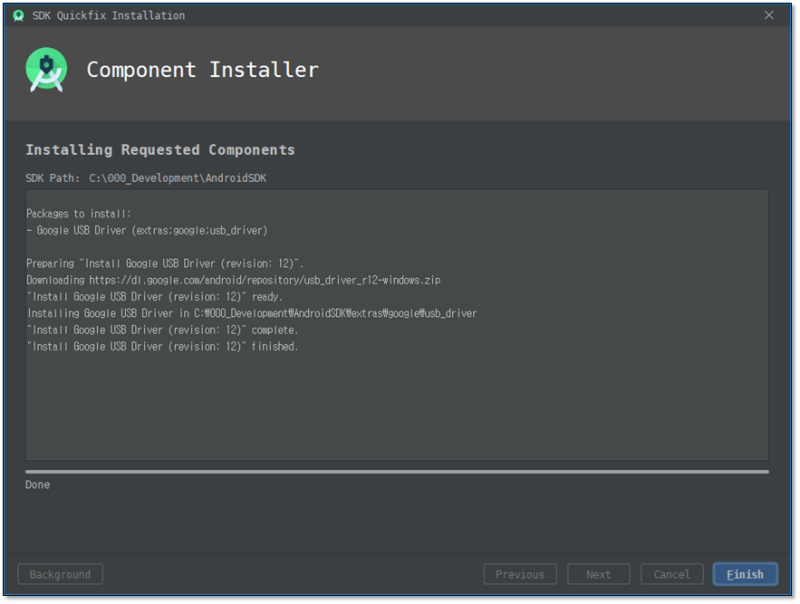Click the completed installation progress bar
The height and width of the screenshot is (604, 800).
tap(397, 472)
